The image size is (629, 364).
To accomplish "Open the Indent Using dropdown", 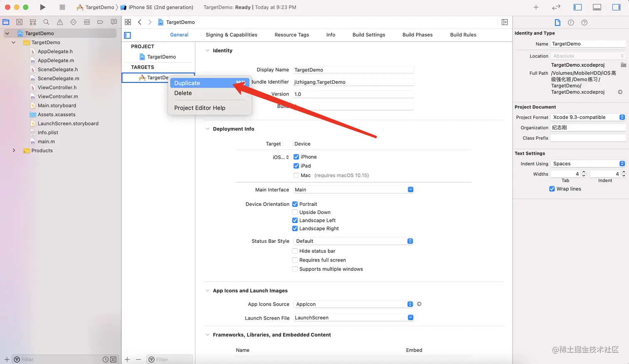I will (x=588, y=164).
